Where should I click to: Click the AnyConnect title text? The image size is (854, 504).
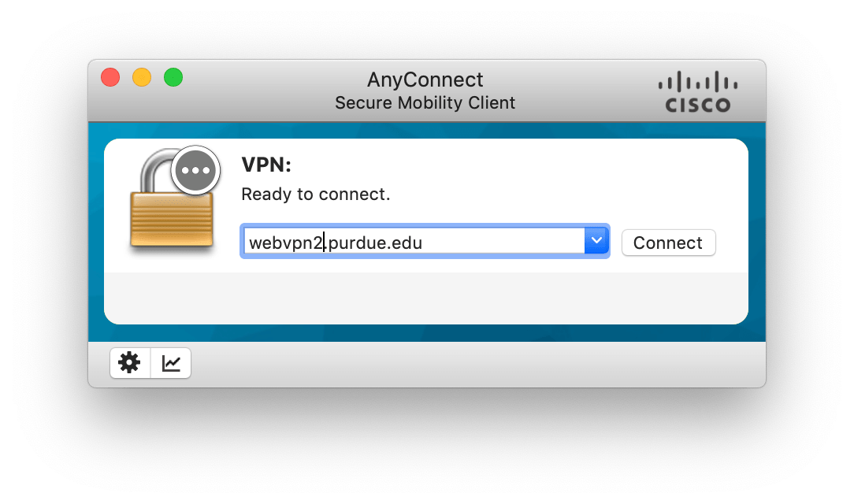(425, 80)
